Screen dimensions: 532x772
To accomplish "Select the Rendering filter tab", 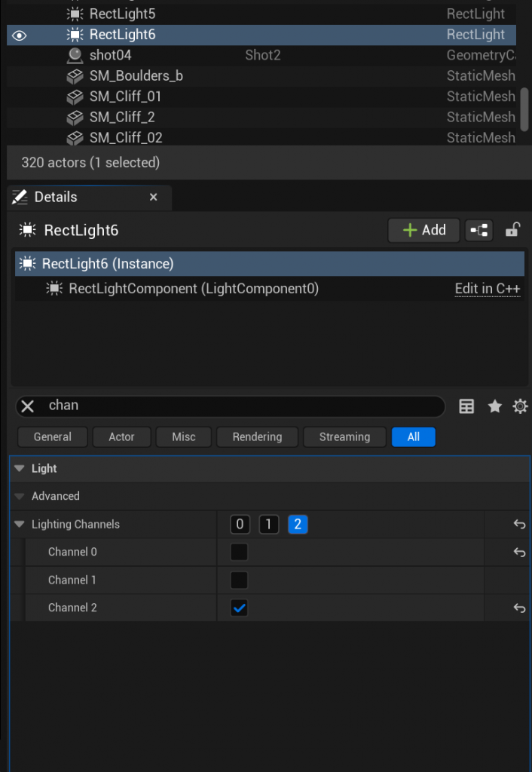I will tap(258, 437).
